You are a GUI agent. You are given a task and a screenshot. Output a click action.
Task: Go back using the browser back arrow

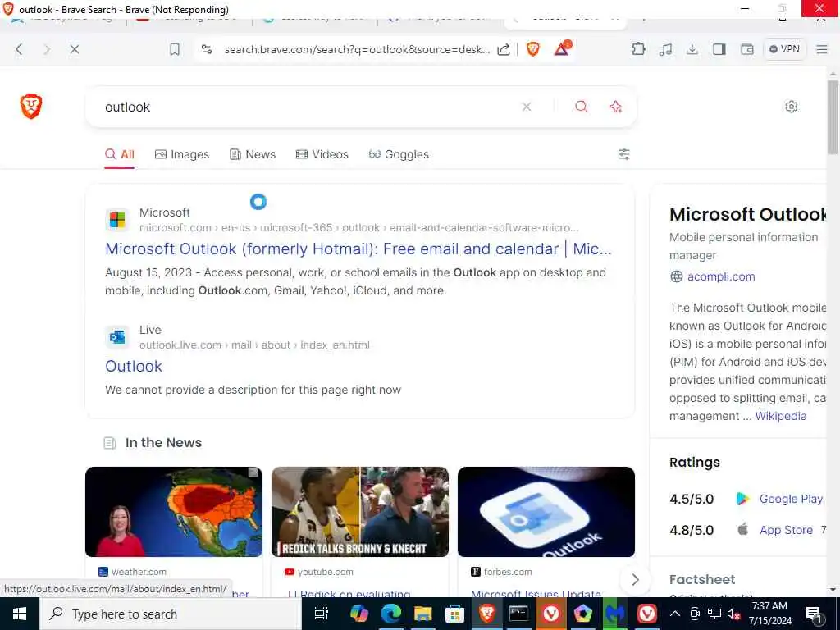(20, 49)
